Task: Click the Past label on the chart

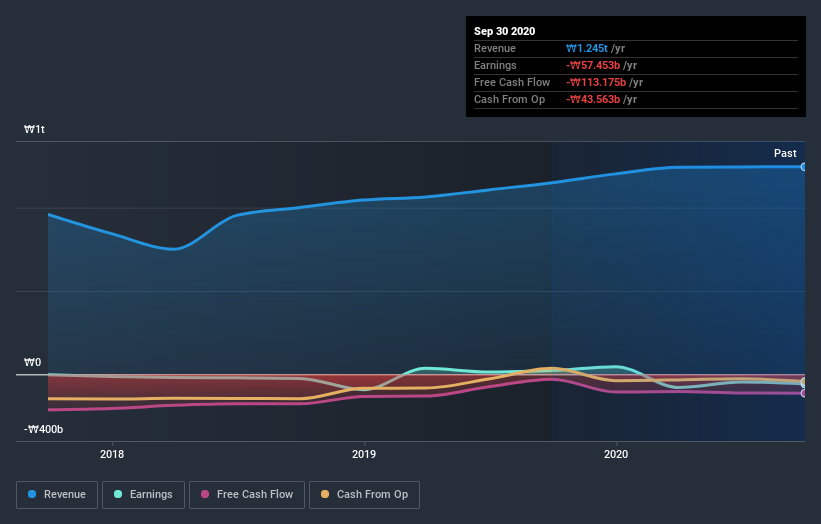Action: (785, 153)
